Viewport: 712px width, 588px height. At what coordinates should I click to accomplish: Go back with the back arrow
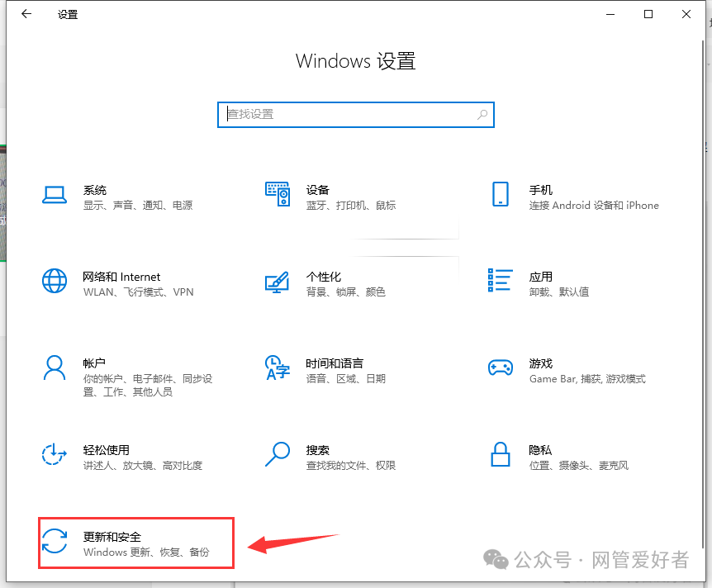(x=26, y=14)
